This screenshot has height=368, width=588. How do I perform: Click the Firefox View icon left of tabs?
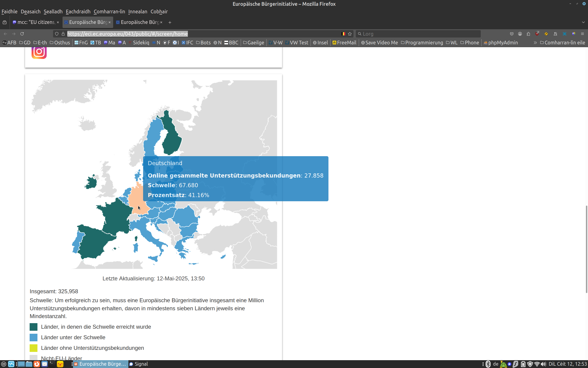click(5, 22)
